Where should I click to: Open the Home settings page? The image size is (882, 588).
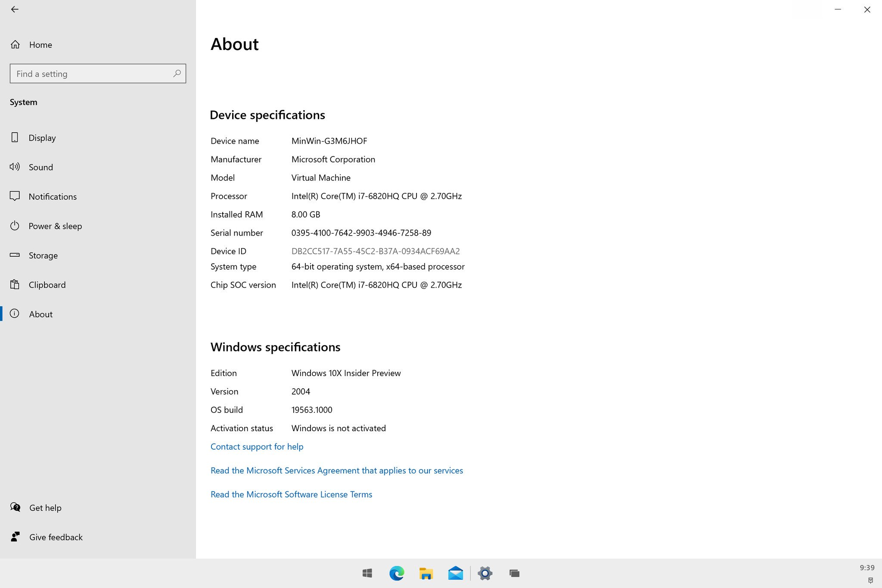click(40, 45)
